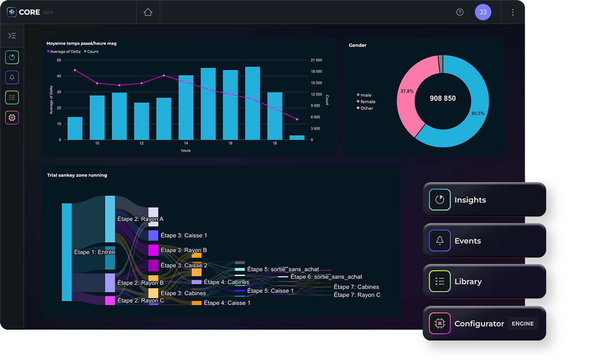Select the Configurator chip icon in the sidebar
This screenshot has width=589, height=364.
(12, 118)
